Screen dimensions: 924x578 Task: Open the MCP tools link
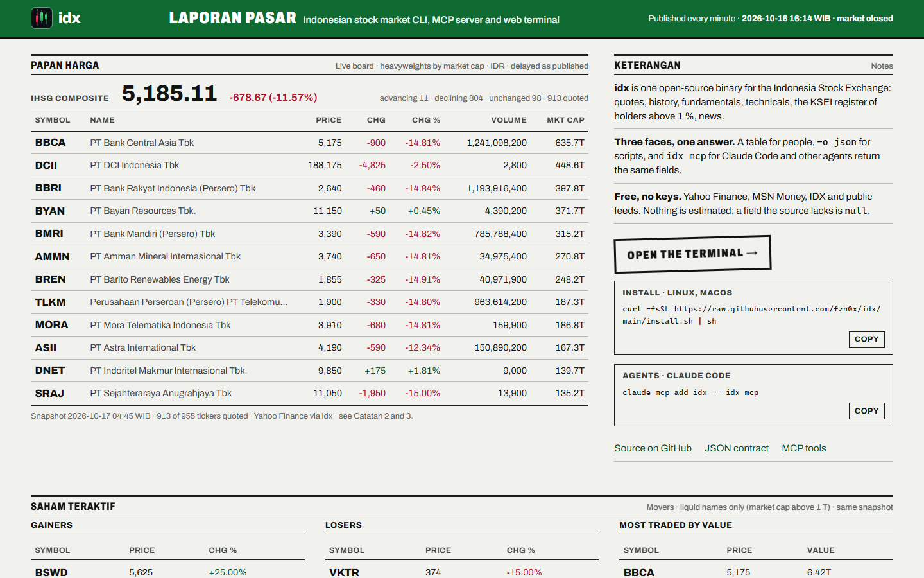pos(803,448)
